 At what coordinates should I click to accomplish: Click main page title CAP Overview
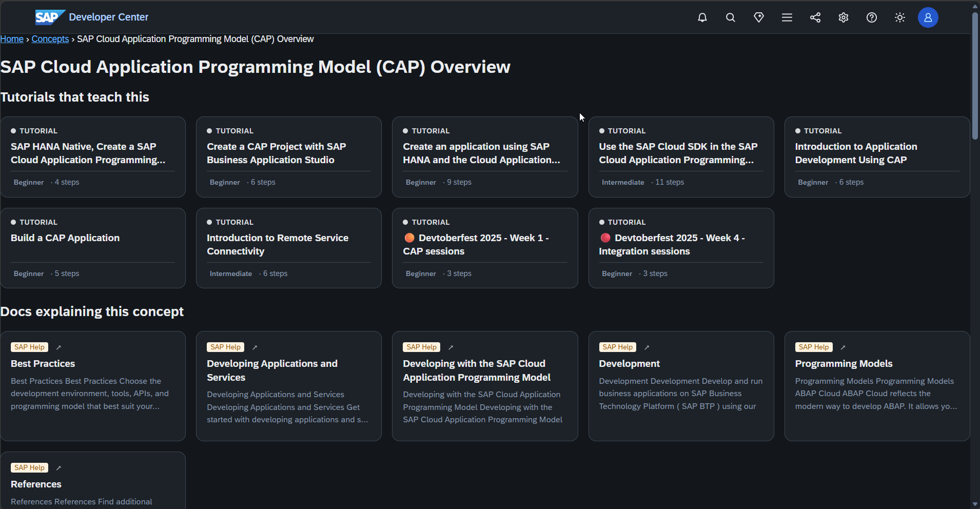coord(255,67)
